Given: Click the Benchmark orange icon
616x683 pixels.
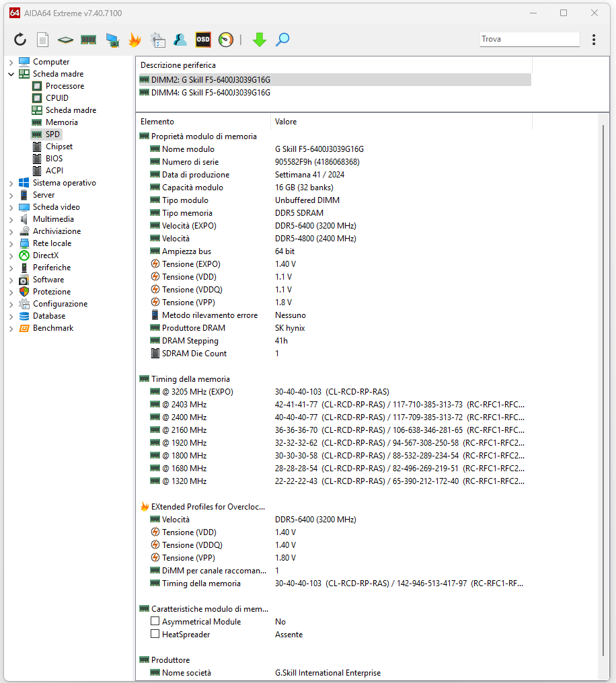Looking at the screenshot, I should (x=24, y=328).
